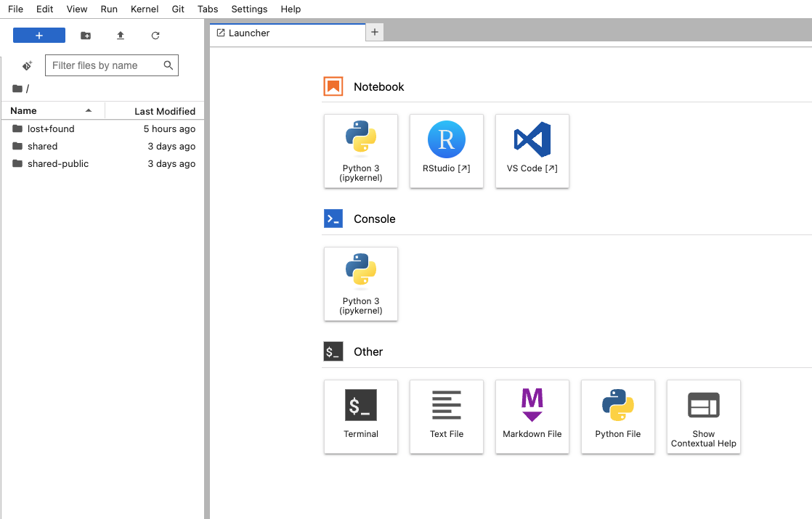Open the shared-public folder

coord(58,164)
